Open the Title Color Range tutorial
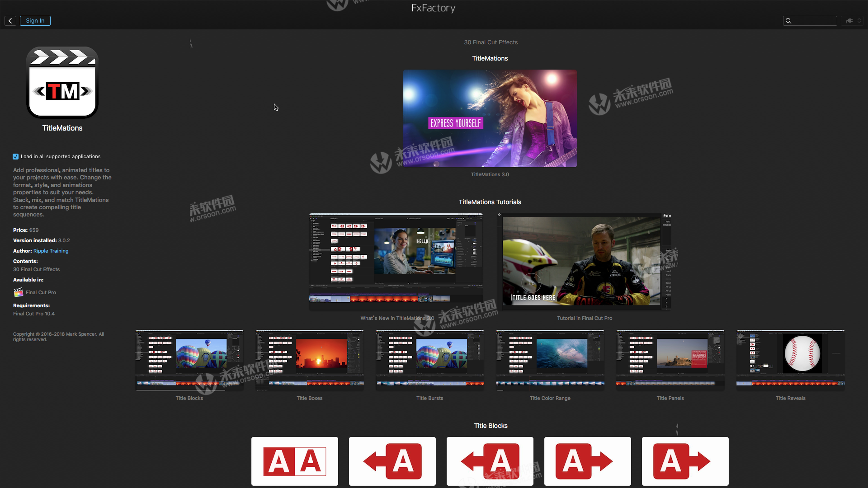 coord(550,360)
